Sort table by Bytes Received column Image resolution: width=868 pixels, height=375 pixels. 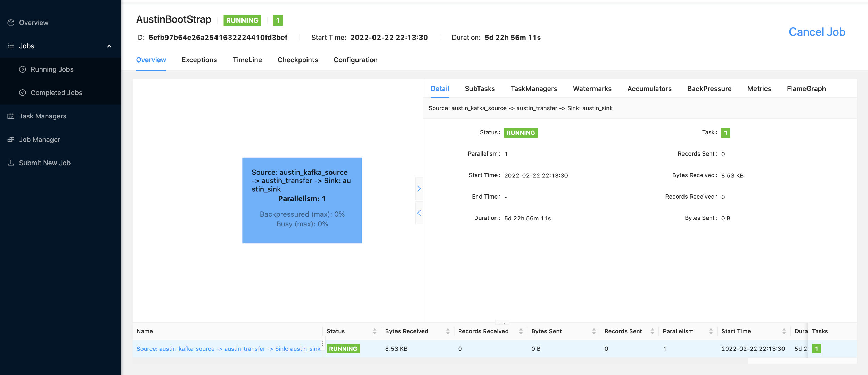(x=447, y=331)
